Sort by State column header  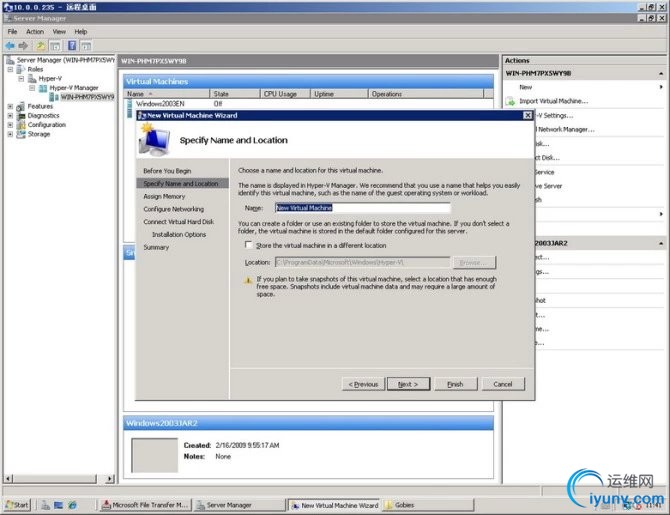235,94
